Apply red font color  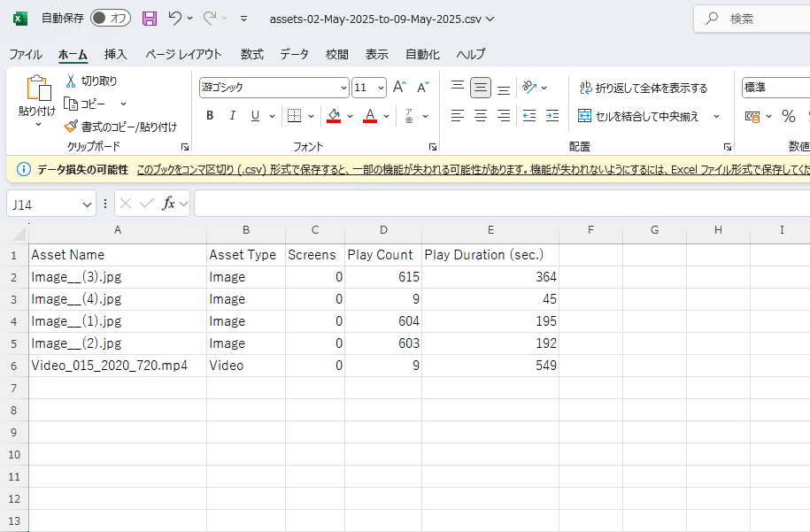click(x=370, y=116)
